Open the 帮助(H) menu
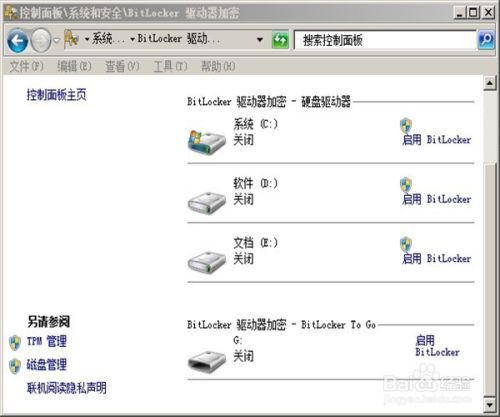The height and width of the screenshot is (417, 500). 218,66
